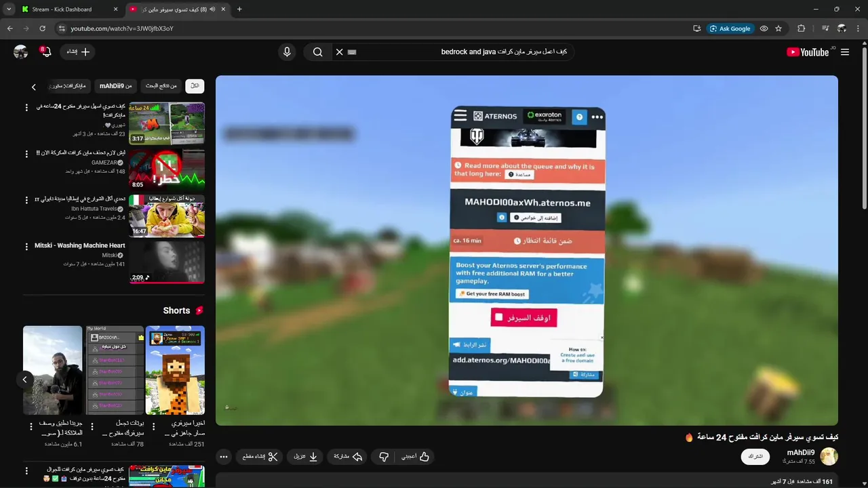Open the 3:17 Minecraft server thumbnail

pyautogui.click(x=167, y=123)
